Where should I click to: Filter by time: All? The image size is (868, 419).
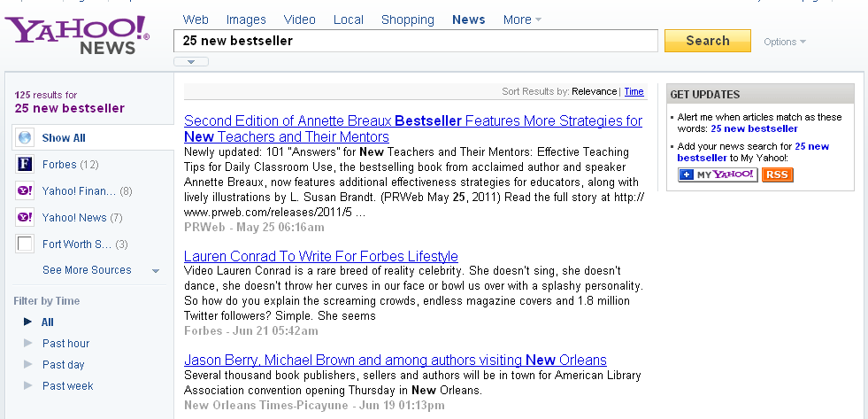pos(48,322)
